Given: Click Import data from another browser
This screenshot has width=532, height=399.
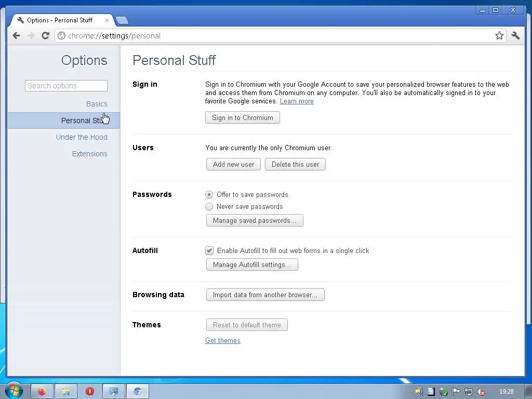Looking at the screenshot, I should tap(265, 295).
